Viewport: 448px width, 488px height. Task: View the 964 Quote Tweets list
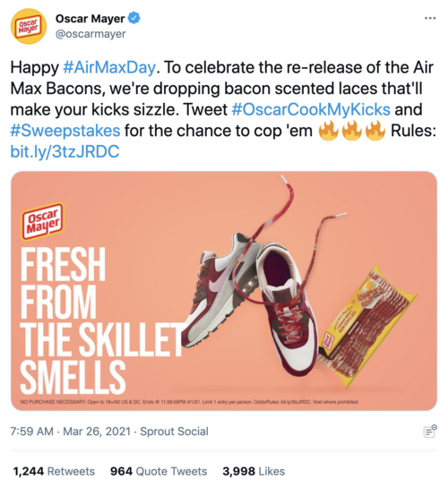click(159, 471)
